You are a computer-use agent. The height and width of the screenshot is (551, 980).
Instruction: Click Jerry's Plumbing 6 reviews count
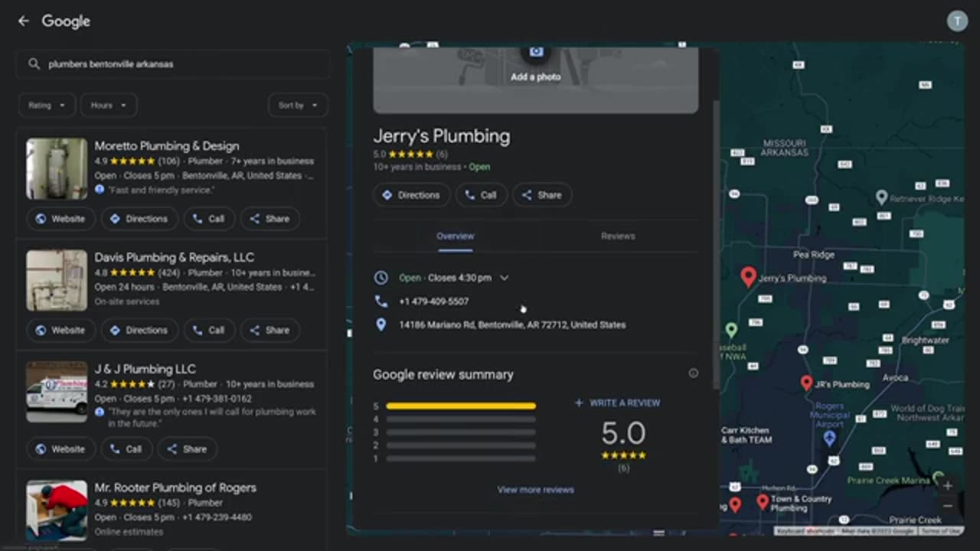(442, 155)
